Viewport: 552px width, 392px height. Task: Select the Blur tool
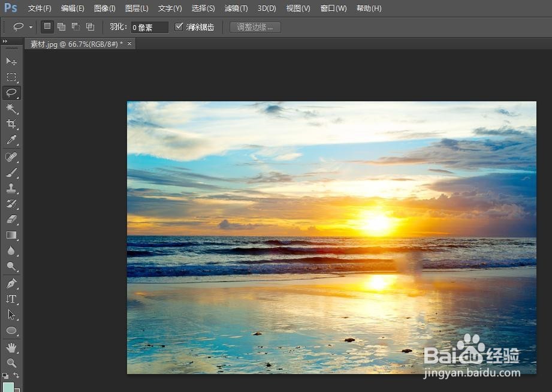pyautogui.click(x=11, y=251)
